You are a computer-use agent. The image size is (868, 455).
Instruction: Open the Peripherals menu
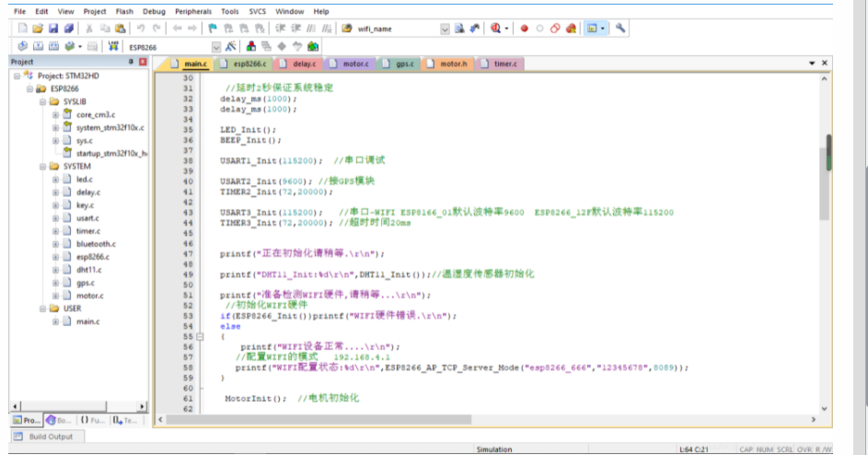[x=192, y=11]
